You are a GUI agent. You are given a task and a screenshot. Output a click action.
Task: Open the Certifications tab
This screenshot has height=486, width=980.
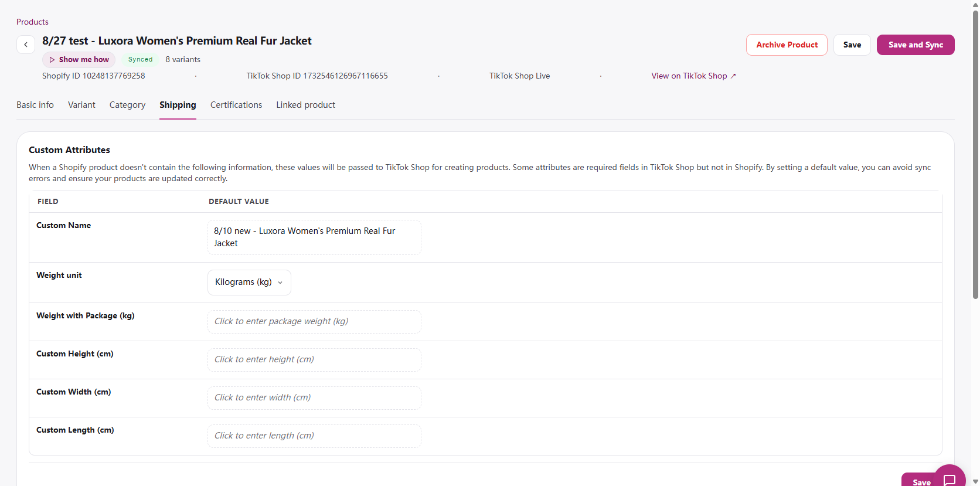(236, 105)
